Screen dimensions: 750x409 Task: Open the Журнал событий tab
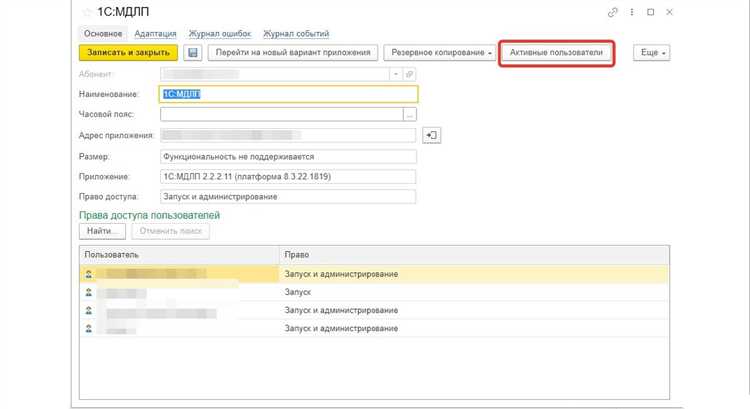coord(296,34)
